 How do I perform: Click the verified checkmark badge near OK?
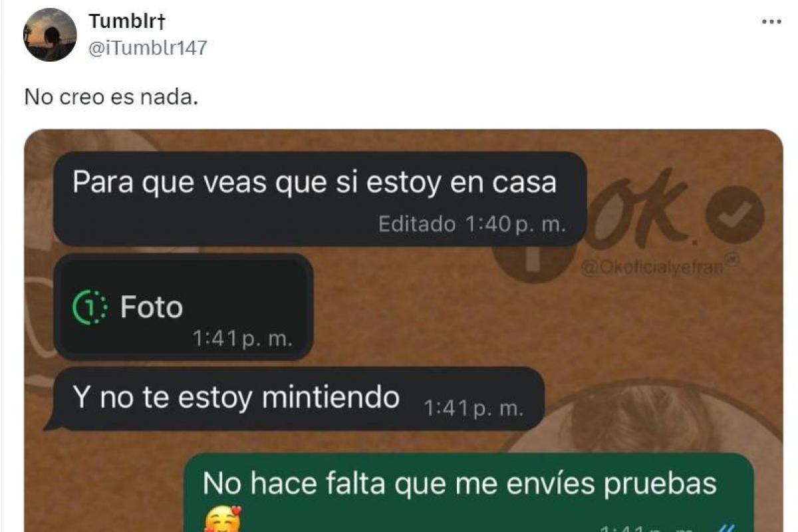pyautogui.click(x=735, y=215)
